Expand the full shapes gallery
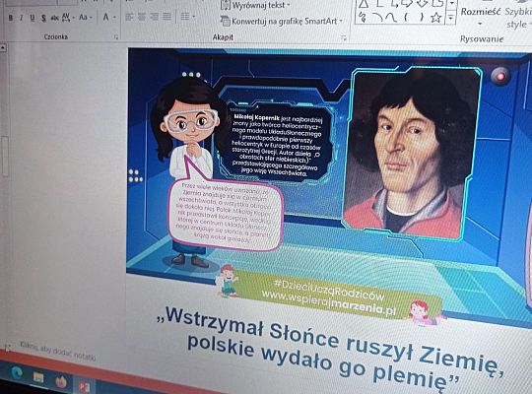The height and width of the screenshot is (394, 532). pyautogui.click(x=451, y=18)
